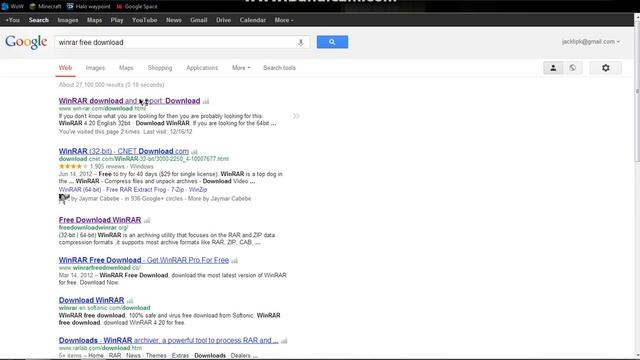The width and height of the screenshot is (640, 360).
Task: Open More by Jaymar Cabebe link
Action: click(x=220, y=199)
